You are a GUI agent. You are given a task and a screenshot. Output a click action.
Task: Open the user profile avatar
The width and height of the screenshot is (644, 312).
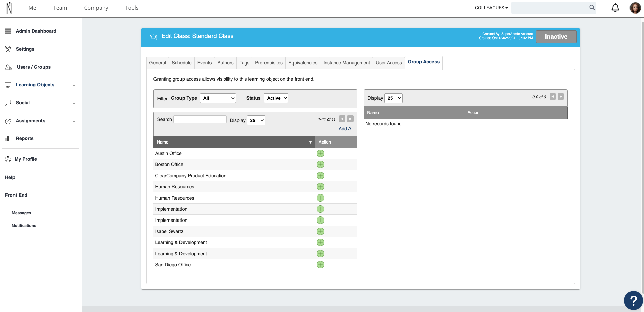click(x=635, y=8)
